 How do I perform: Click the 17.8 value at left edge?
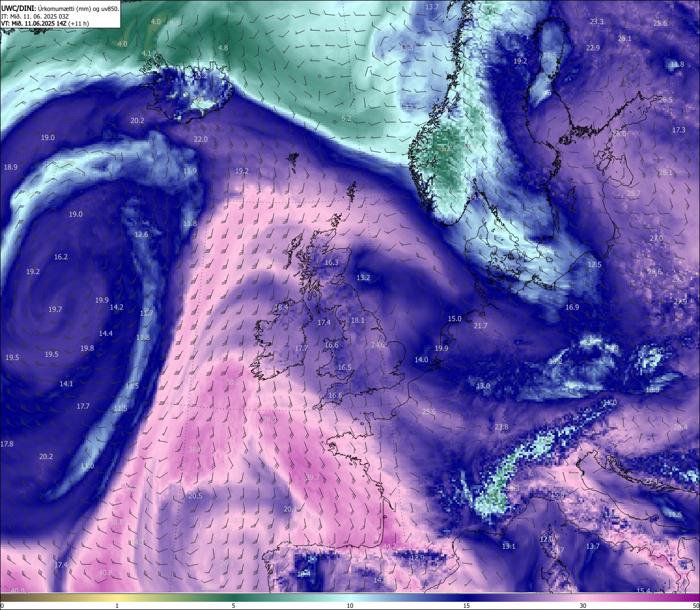pyautogui.click(x=7, y=444)
